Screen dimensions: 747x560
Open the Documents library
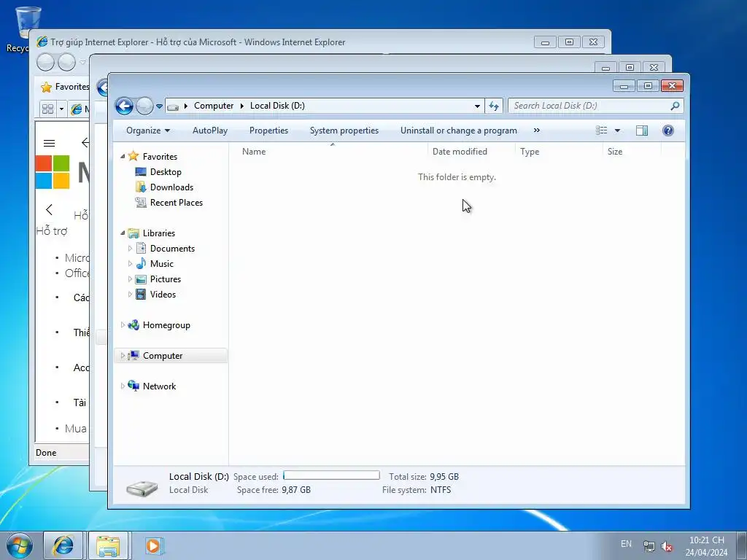(x=172, y=248)
